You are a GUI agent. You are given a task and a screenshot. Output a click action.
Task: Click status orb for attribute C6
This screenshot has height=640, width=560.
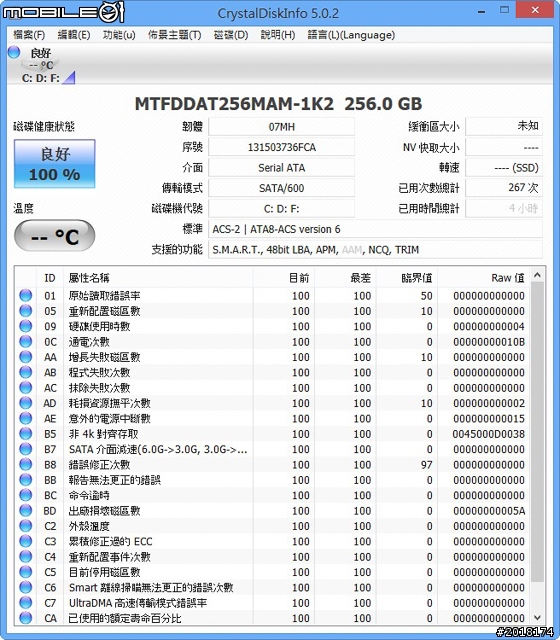26,587
